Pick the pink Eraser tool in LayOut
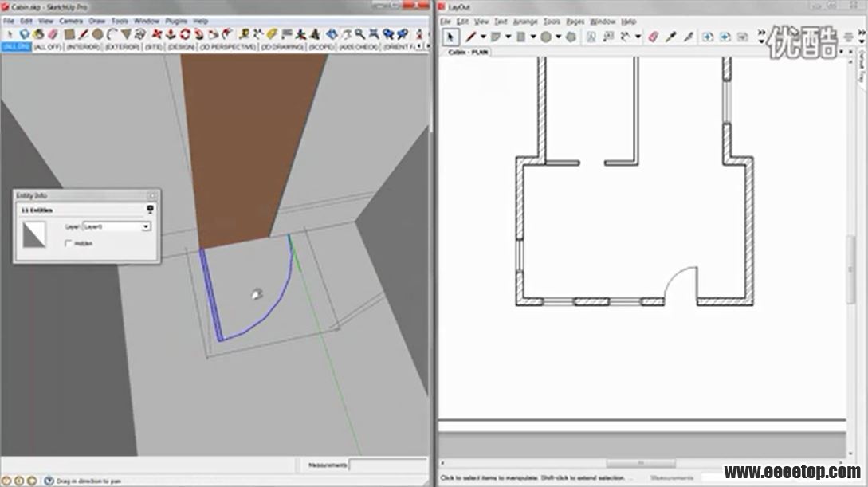Image resolution: width=868 pixels, height=487 pixels. click(654, 37)
